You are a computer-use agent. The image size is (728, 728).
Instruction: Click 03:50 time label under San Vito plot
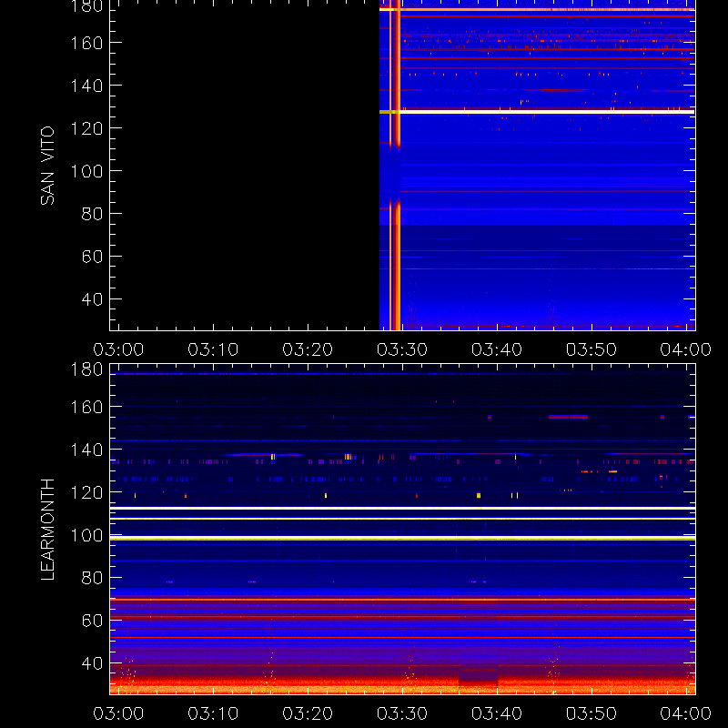(x=591, y=349)
